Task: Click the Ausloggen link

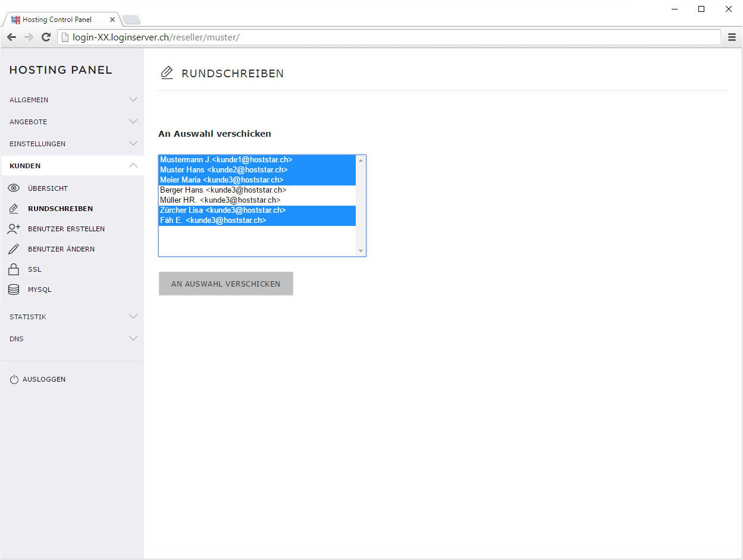Action: click(x=44, y=379)
